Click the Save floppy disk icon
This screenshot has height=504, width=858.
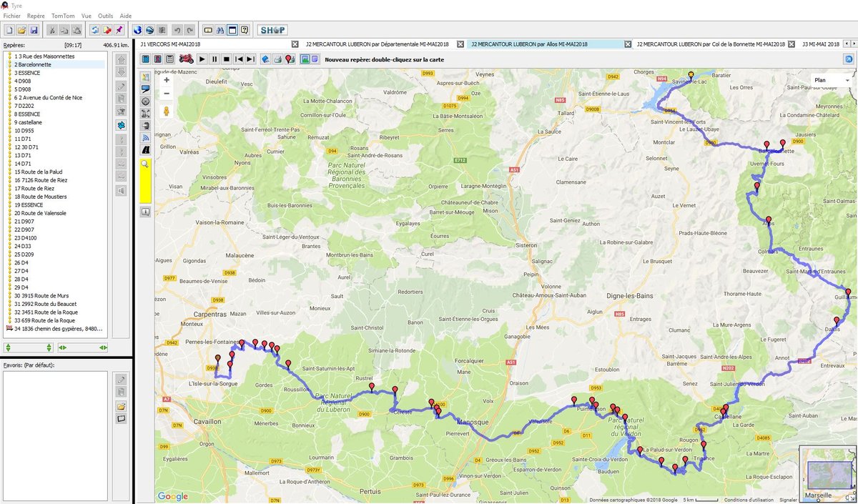point(34,30)
